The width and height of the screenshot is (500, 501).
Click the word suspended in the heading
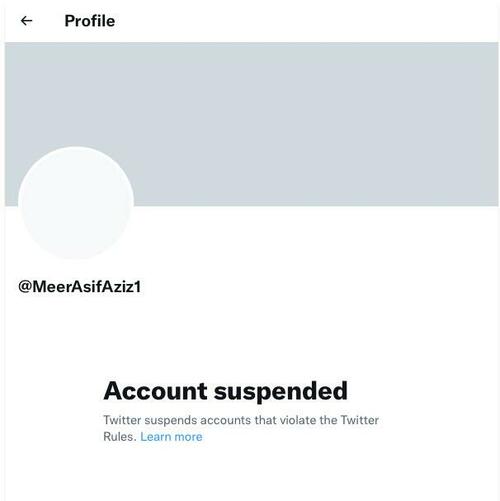pyautogui.click(x=281, y=392)
